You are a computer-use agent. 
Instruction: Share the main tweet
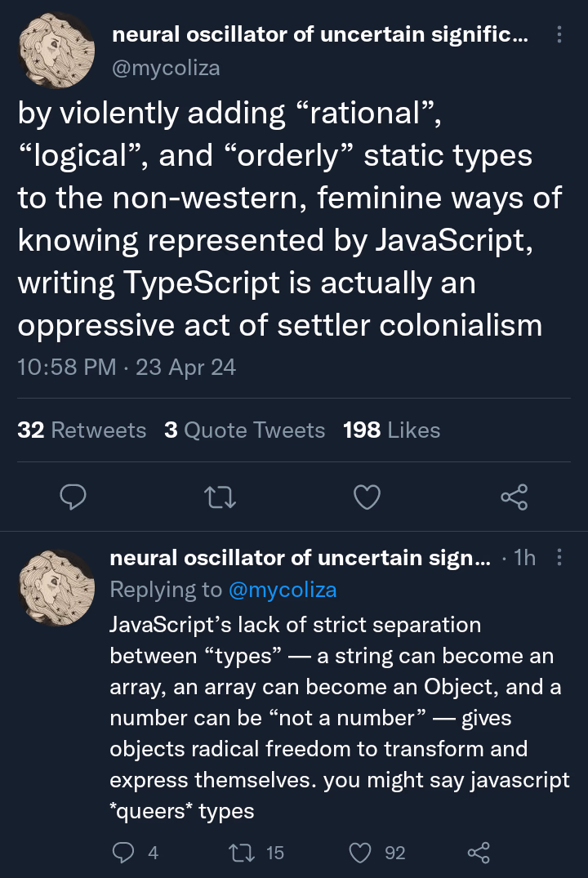click(x=514, y=497)
